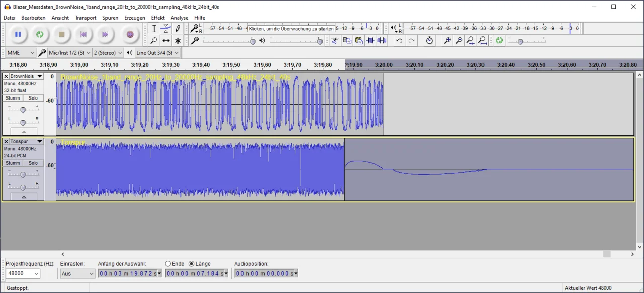The image size is (644, 293).
Task: Open the MME audio host dropdown
Action: point(20,53)
